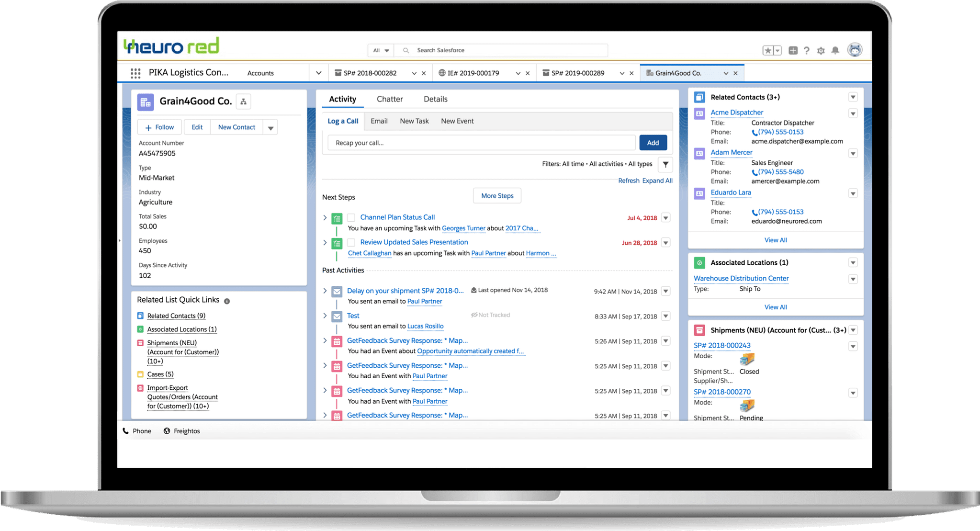Click the task icon for Channel Plan Status Call
The height and width of the screenshot is (531, 980).
coord(337,219)
